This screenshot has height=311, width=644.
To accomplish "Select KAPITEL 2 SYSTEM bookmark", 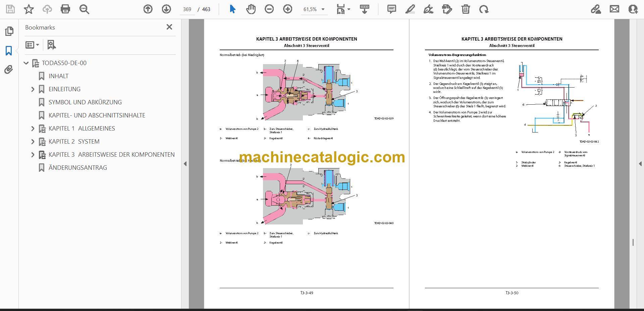I will [74, 142].
